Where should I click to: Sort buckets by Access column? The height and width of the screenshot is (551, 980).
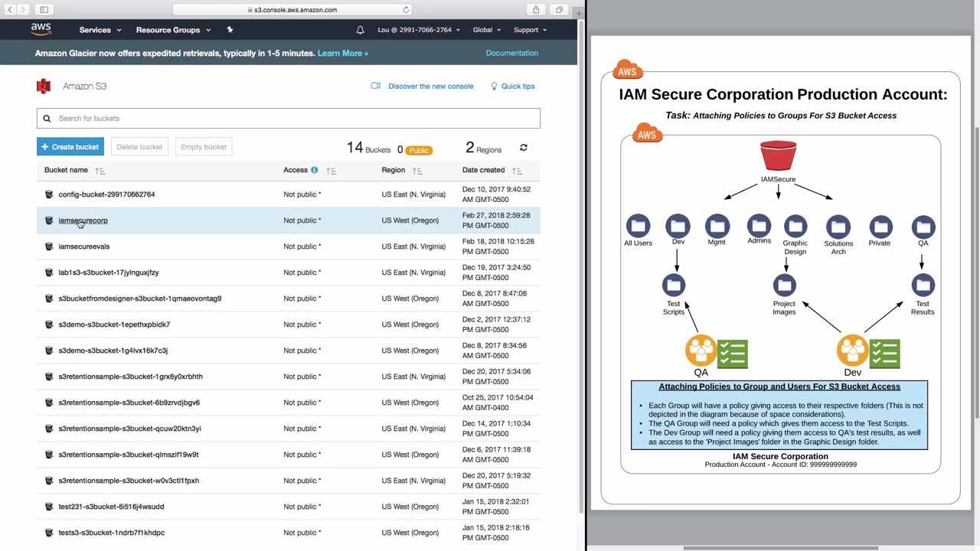click(x=331, y=171)
